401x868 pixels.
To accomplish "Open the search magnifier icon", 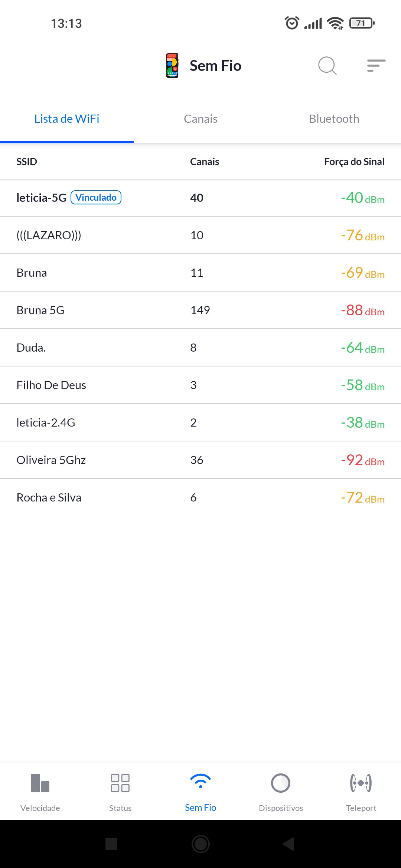I will pyautogui.click(x=327, y=66).
